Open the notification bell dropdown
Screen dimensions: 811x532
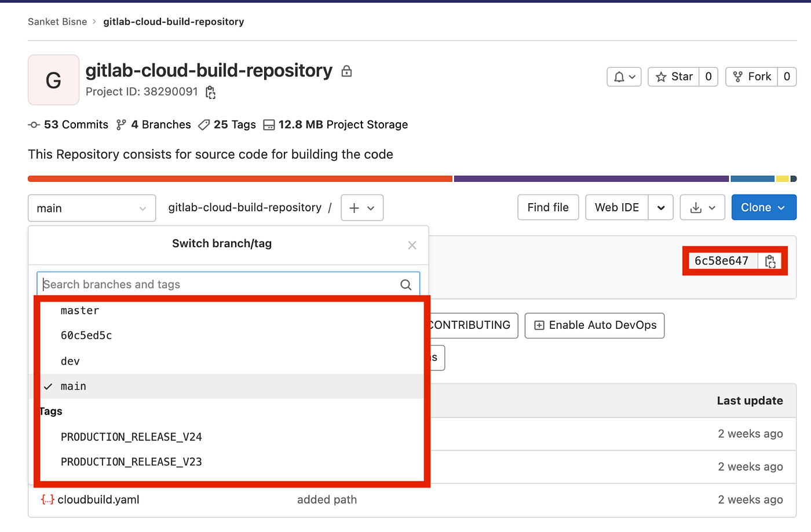[x=624, y=76]
